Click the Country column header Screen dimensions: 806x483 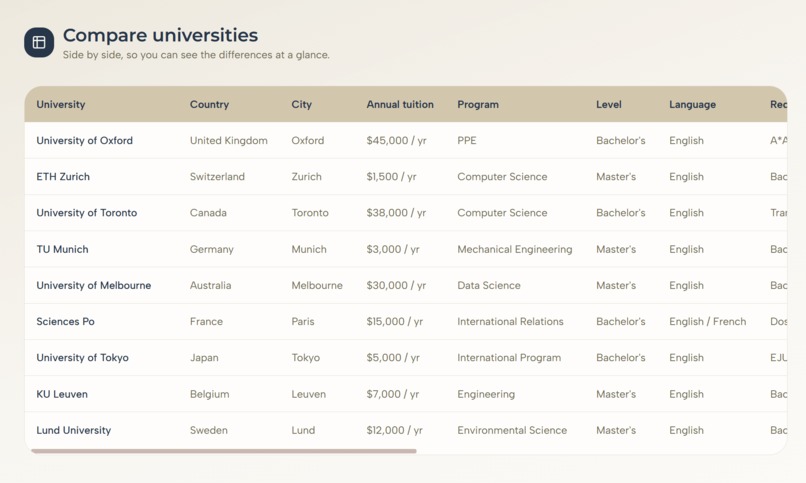click(209, 104)
